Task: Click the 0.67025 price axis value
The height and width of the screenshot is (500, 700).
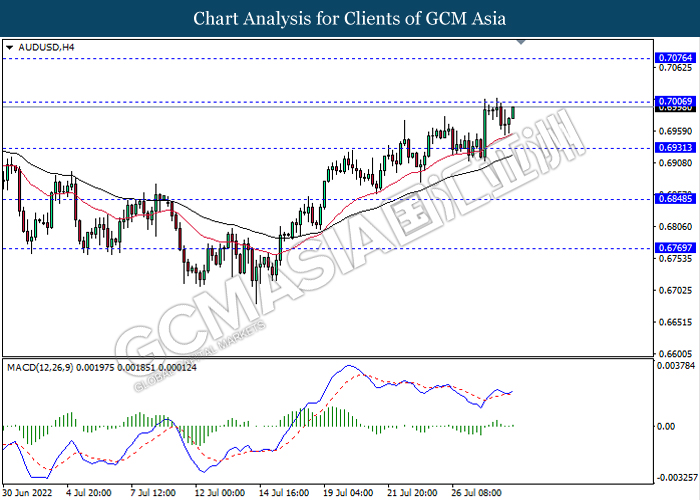Action: (675, 291)
